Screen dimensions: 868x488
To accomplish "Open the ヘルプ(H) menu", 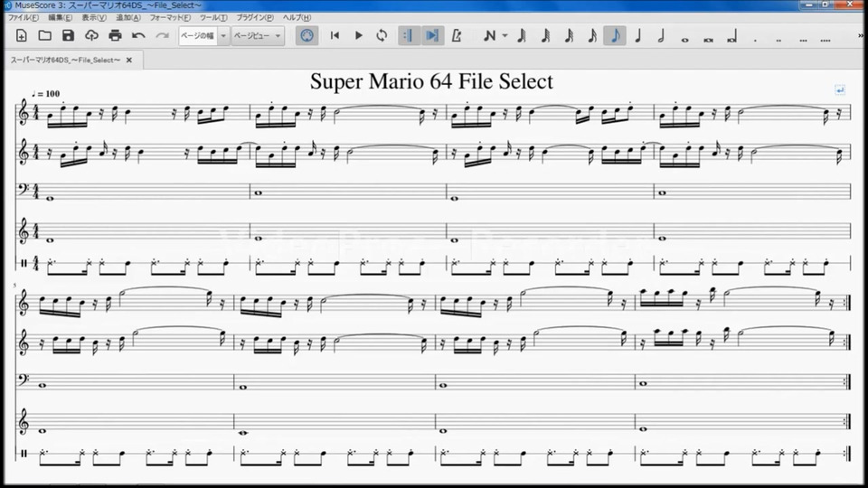I will point(297,18).
